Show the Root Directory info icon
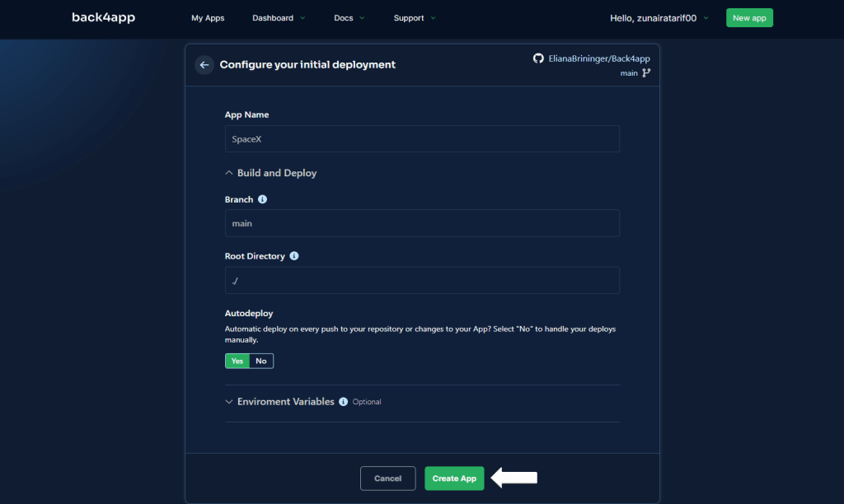 click(294, 256)
